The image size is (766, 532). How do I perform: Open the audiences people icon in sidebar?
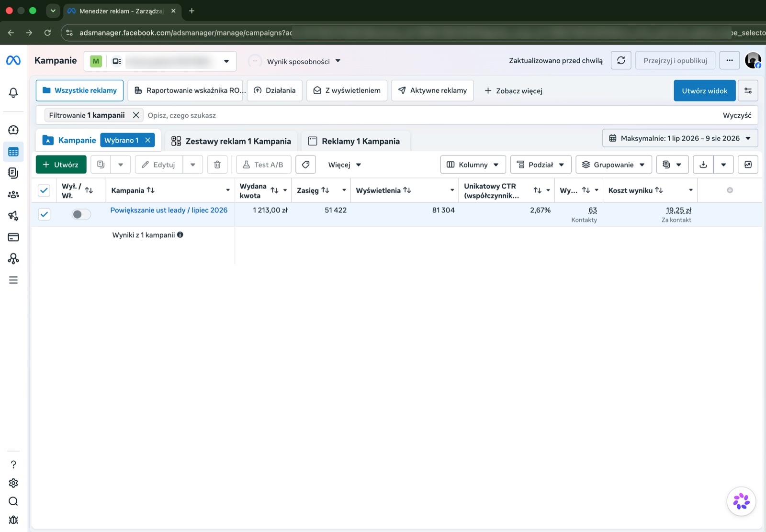(13, 194)
